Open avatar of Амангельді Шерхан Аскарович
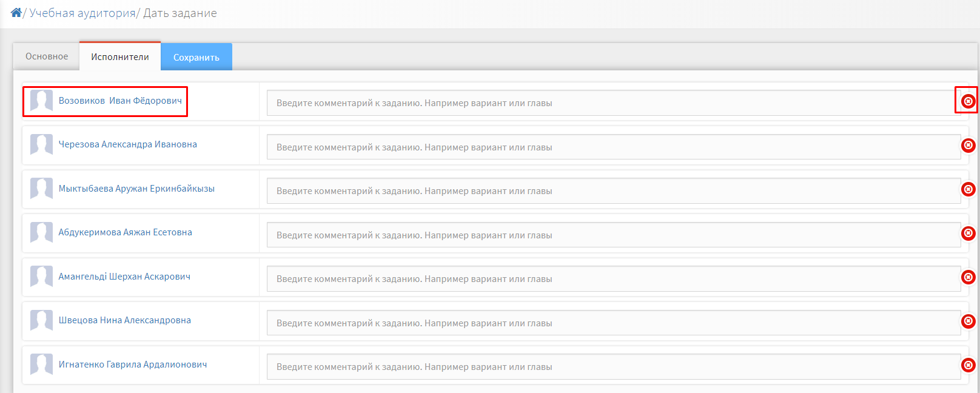Image resolution: width=980 pixels, height=393 pixels. pyautogui.click(x=42, y=277)
